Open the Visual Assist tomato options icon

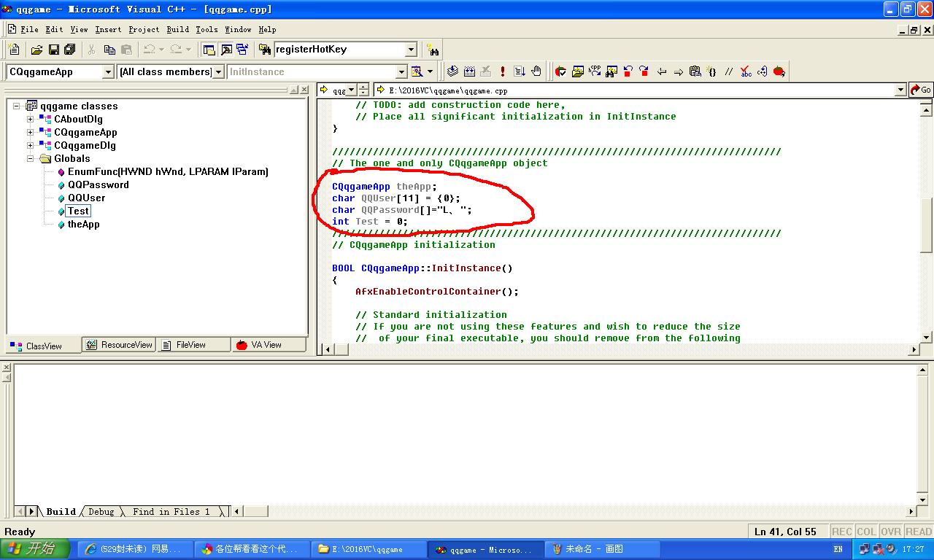(x=560, y=71)
